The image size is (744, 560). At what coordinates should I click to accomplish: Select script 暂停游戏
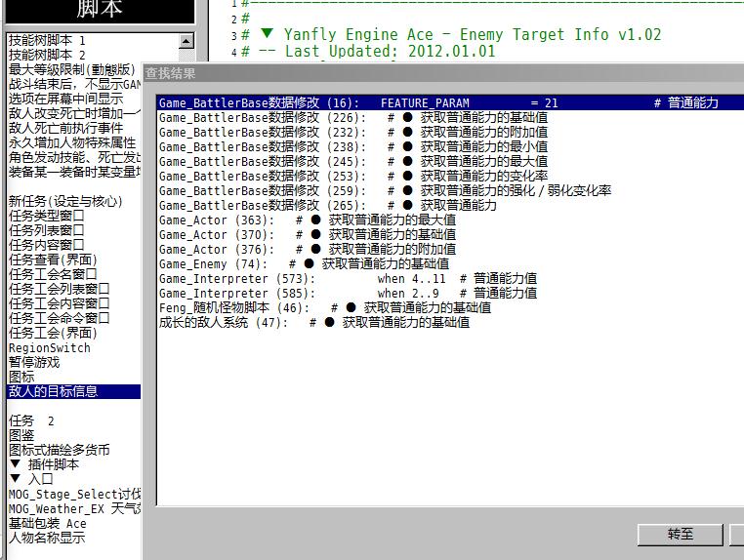(34, 363)
